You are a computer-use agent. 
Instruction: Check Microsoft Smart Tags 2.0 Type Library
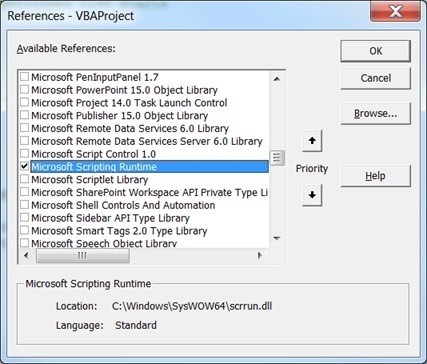tap(24, 231)
